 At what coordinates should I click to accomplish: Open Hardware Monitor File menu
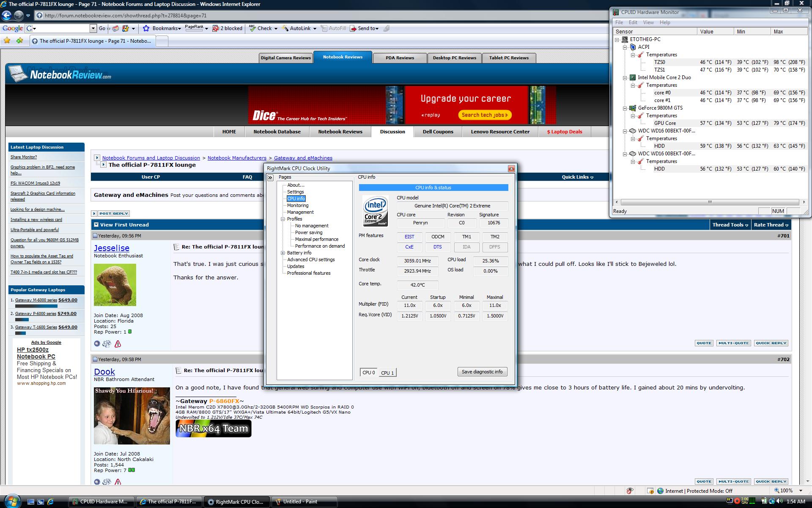pyautogui.click(x=619, y=22)
